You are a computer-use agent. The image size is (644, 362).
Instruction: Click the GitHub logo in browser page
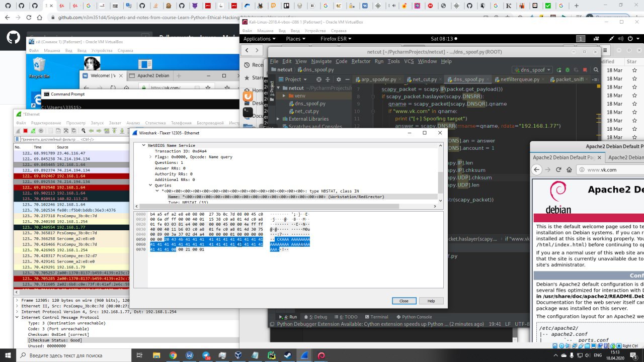click(x=13, y=38)
